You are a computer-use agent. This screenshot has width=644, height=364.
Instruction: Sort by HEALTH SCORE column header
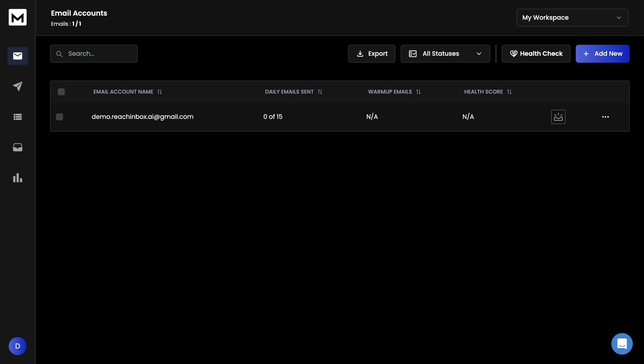(x=509, y=92)
